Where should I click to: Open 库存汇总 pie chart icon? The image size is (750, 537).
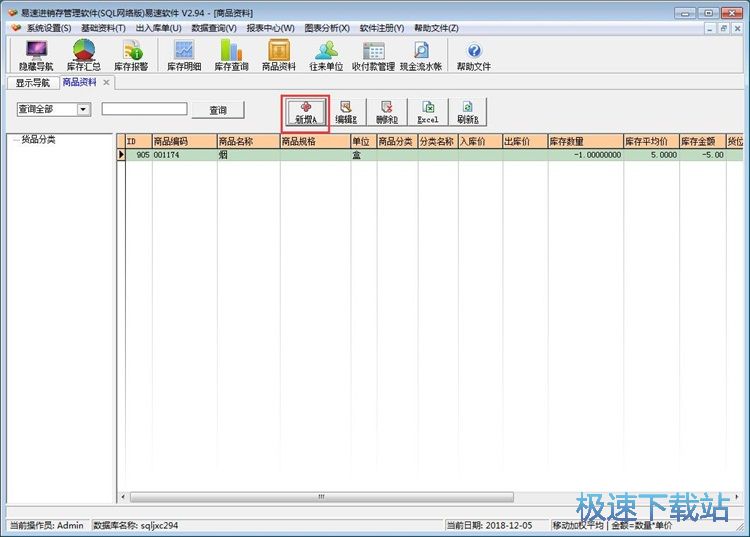pyautogui.click(x=83, y=55)
